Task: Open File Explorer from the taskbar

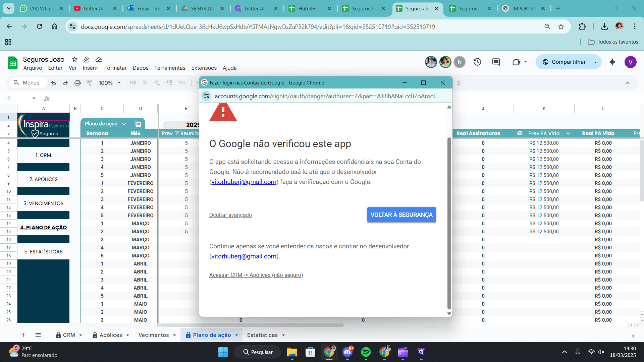Action: coord(292,352)
